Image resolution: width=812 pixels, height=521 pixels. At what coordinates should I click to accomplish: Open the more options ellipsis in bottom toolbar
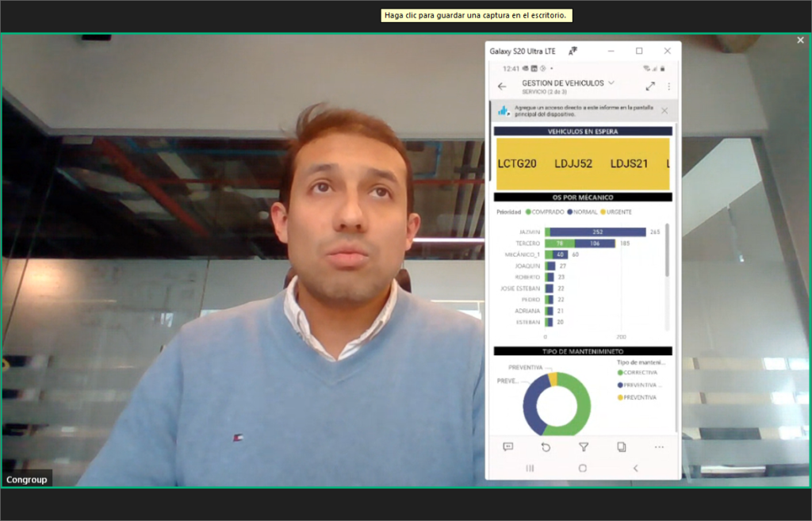[659, 447]
